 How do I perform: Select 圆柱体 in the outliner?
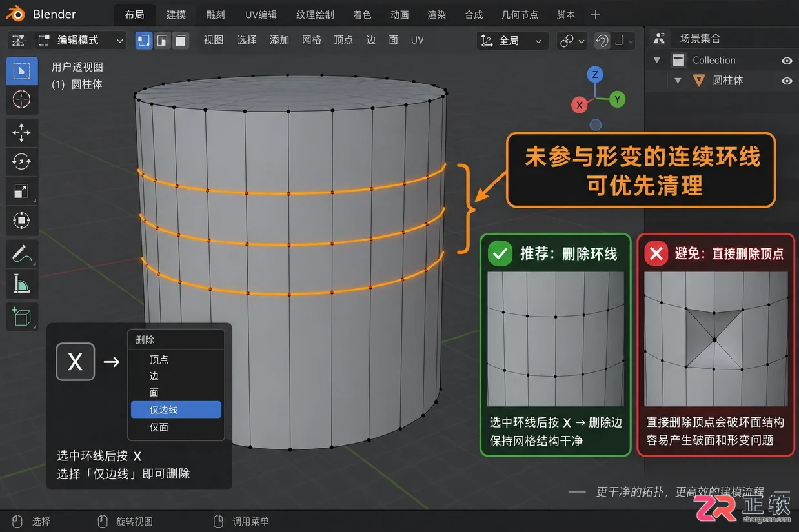727,81
